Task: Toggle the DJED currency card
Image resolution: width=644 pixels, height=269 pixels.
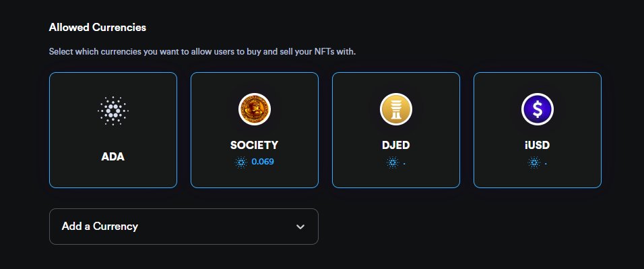Action: tap(396, 130)
